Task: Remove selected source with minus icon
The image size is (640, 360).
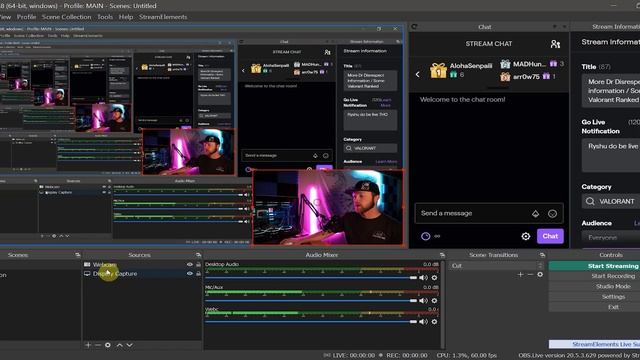Action: [x=98, y=345]
